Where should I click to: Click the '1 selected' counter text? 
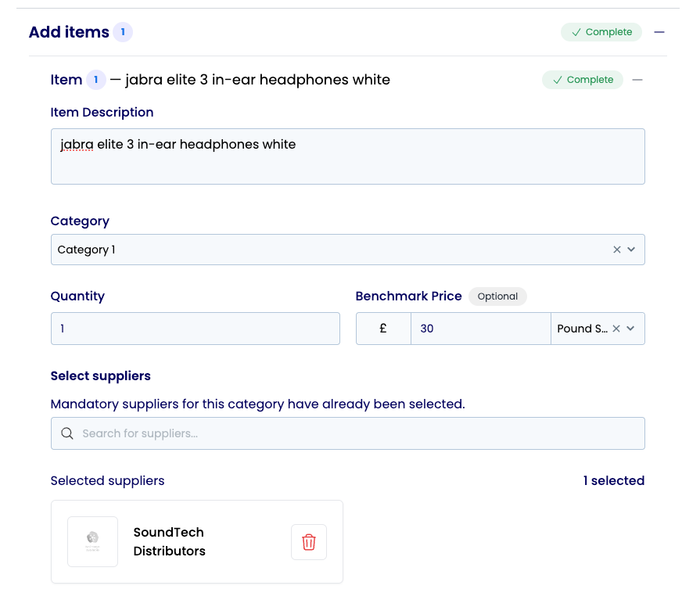[x=613, y=481]
